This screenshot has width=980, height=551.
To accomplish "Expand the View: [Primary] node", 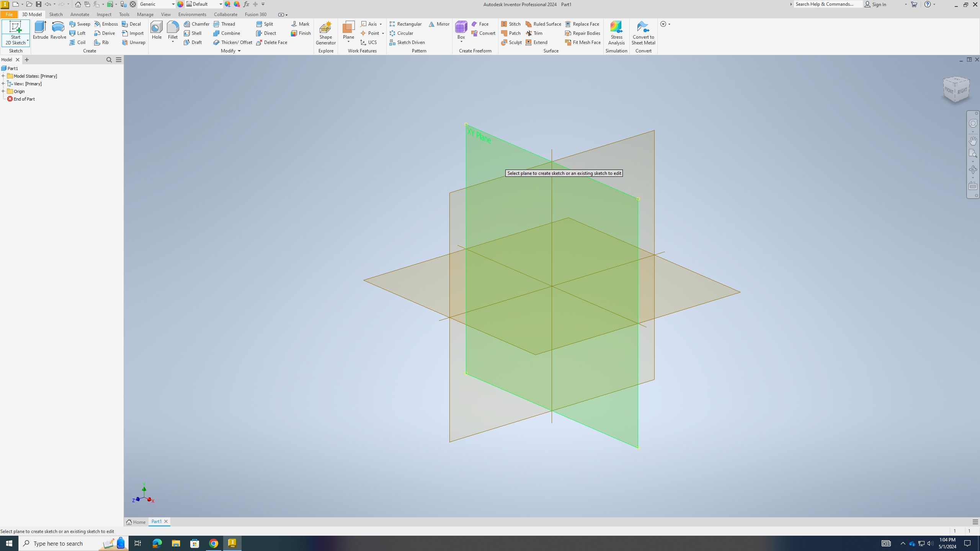I will (3, 83).
